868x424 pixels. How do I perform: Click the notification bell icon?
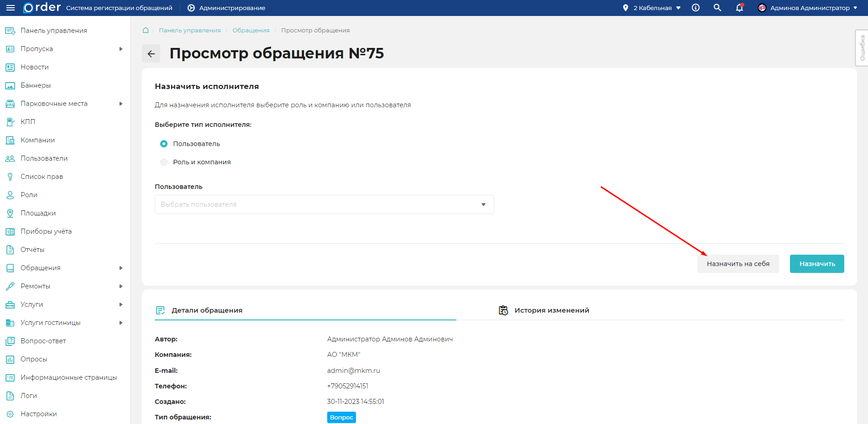click(739, 8)
